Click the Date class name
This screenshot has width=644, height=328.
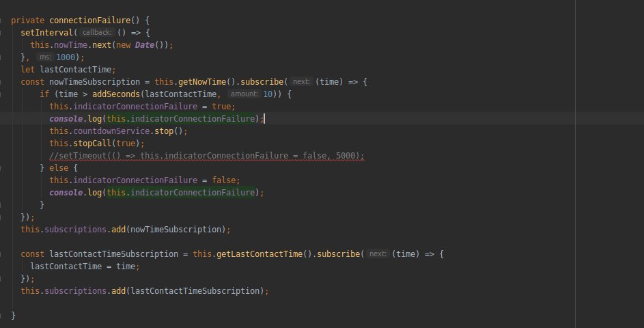145,45
